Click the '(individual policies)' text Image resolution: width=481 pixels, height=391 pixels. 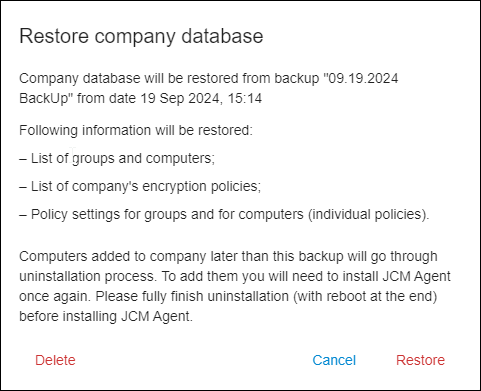click(368, 214)
